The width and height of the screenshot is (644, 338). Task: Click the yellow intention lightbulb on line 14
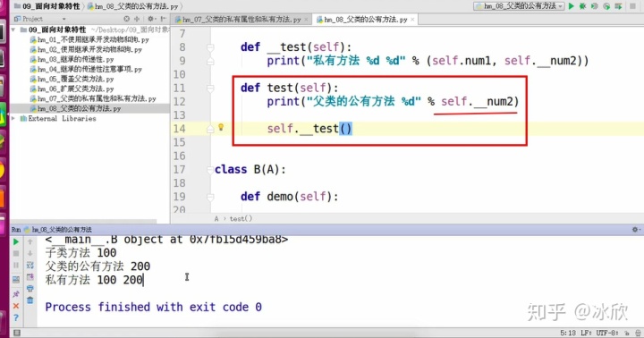(221, 127)
